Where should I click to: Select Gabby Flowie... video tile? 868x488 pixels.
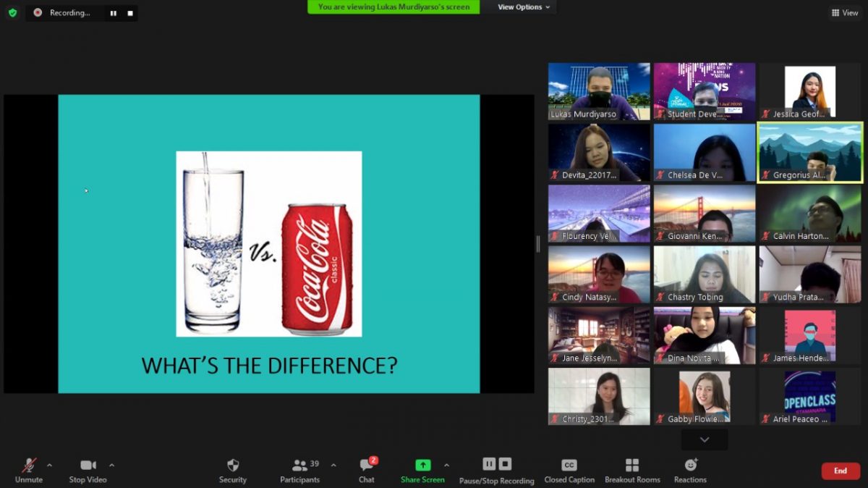coord(705,396)
